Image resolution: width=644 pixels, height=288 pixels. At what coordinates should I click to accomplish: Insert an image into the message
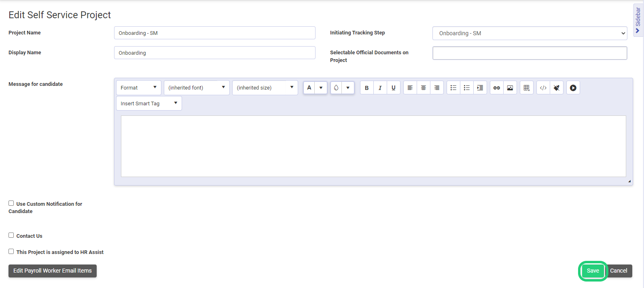tap(510, 88)
